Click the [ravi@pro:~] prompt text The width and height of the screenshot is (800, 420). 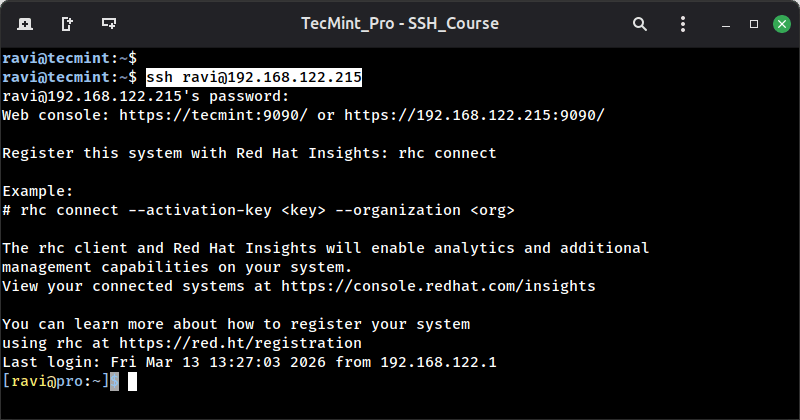click(56, 381)
